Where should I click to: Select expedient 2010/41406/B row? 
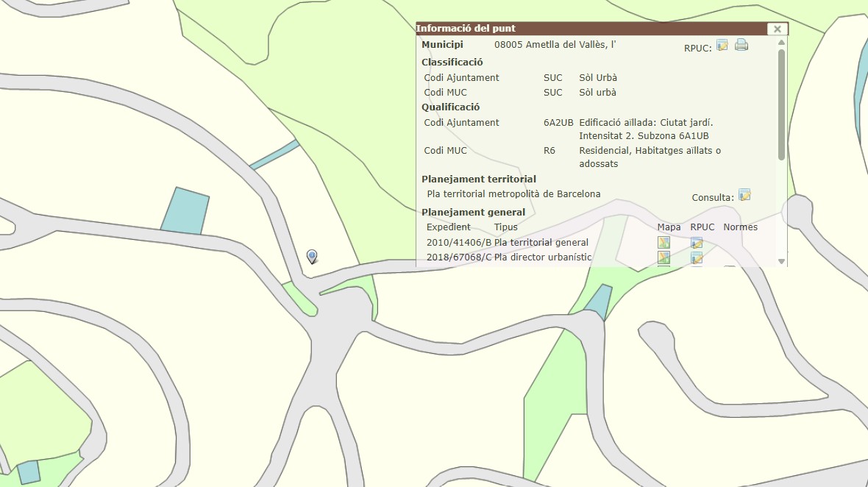[458, 243]
